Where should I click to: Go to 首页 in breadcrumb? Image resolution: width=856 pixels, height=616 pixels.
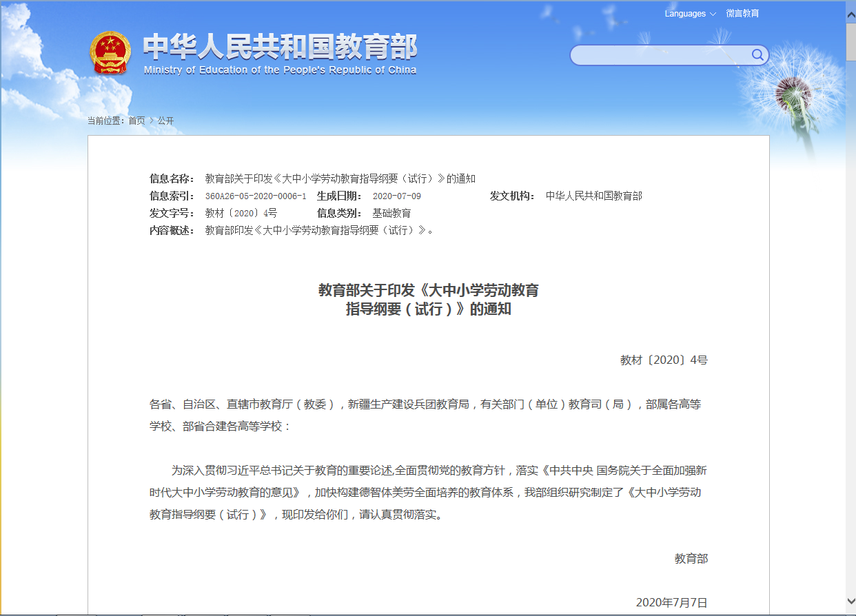click(x=136, y=121)
